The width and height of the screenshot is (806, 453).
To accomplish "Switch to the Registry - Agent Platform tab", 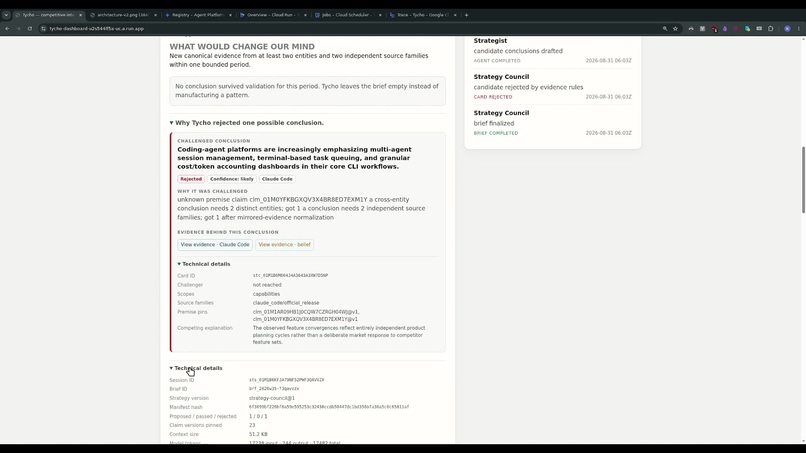I will pos(198,15).
